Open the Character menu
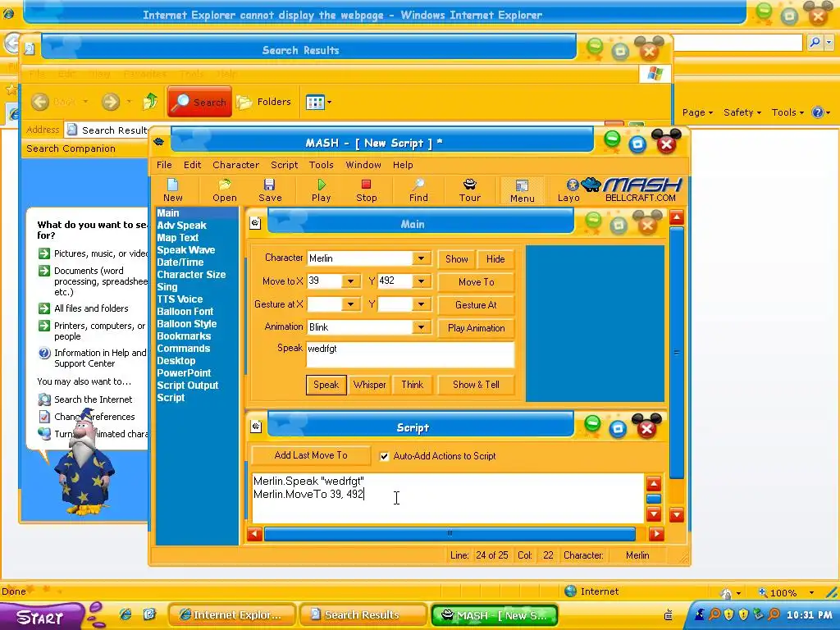The width and height of the screenshot is (840, 630). 235,165
